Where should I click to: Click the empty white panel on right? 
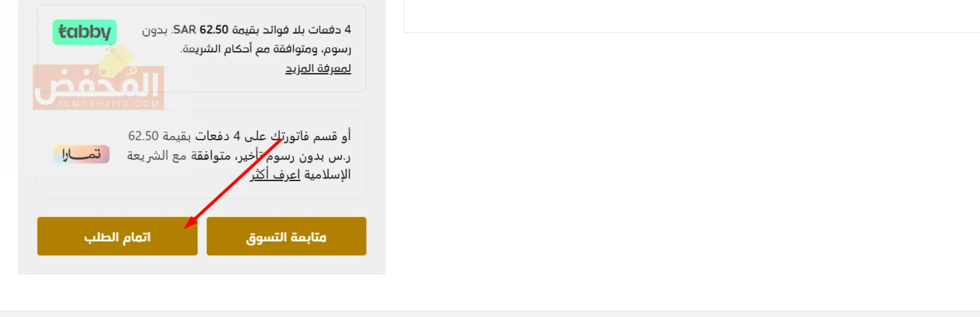[691, 16]
